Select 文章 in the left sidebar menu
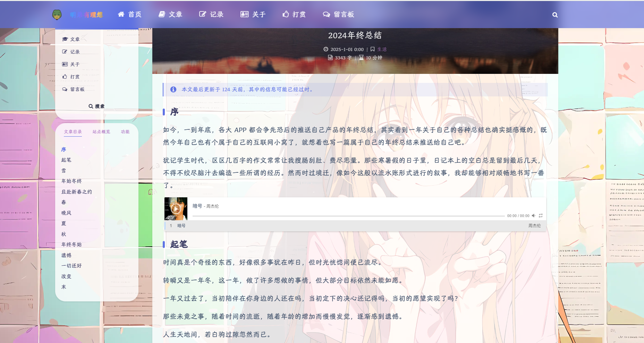The image size is (644, 343). [71, 39]
